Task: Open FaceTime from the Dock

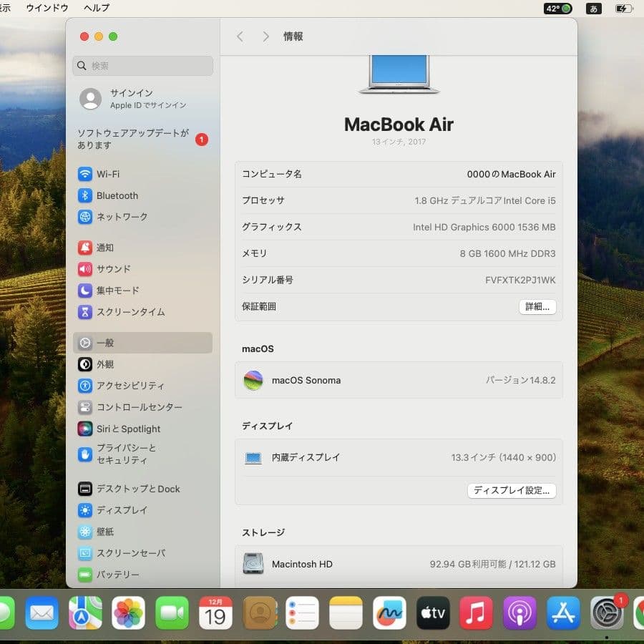Action: (x=172, y=613)
